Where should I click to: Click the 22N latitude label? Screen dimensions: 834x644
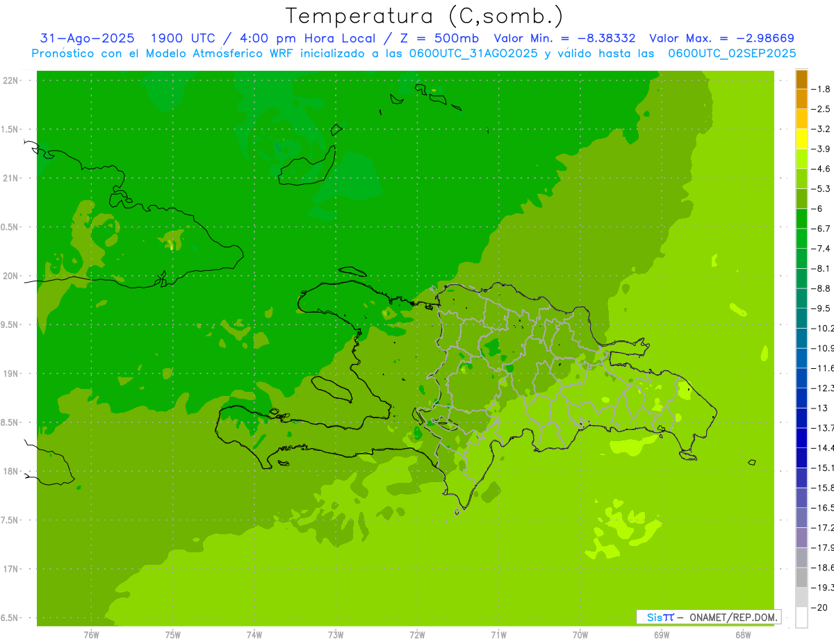coord(10,80)
